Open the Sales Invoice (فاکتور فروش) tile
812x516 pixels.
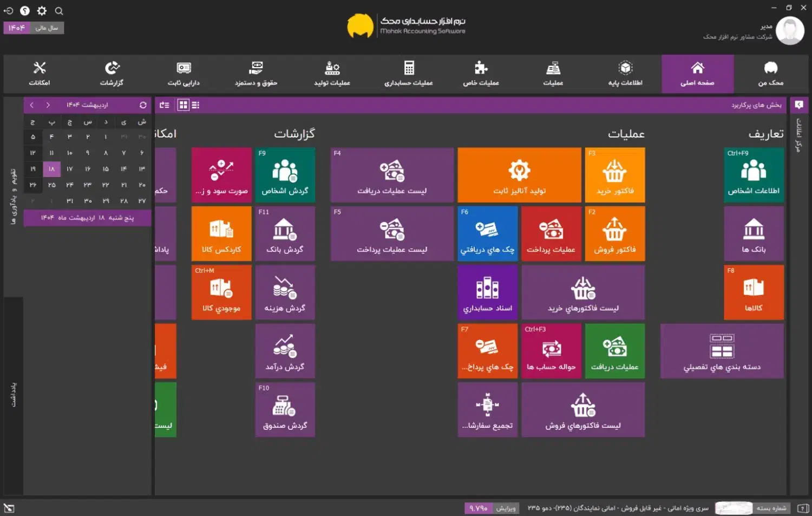tap(614, 233)
